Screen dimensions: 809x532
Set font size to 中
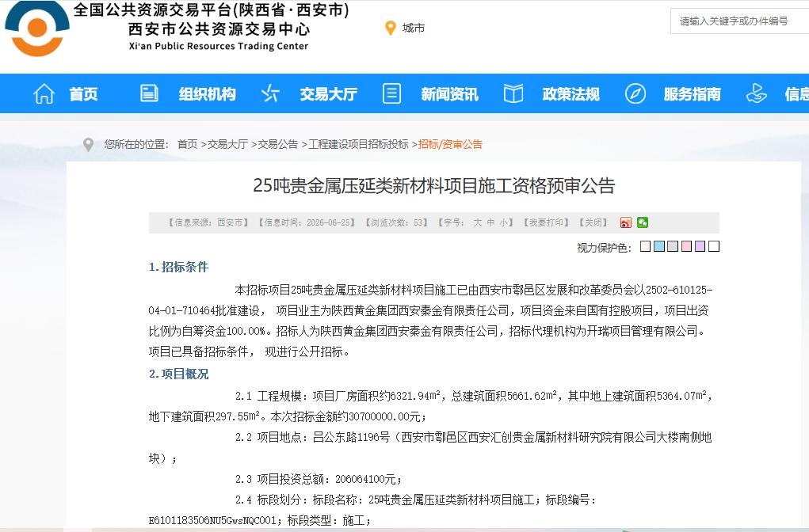tap(490, 222)
